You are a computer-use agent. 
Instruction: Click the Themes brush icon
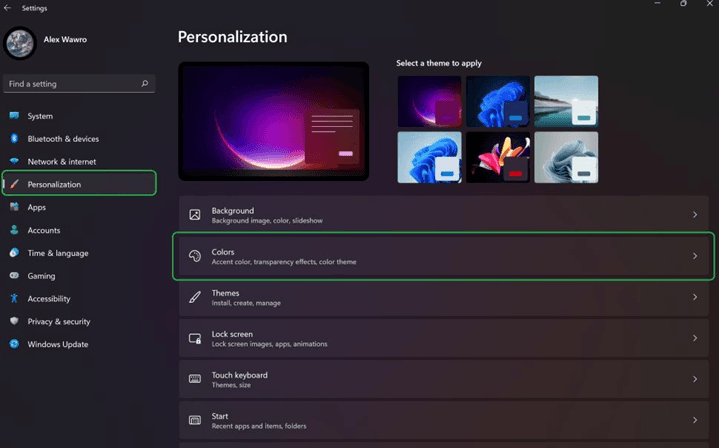pyautogui.click(x=195, y=297)
